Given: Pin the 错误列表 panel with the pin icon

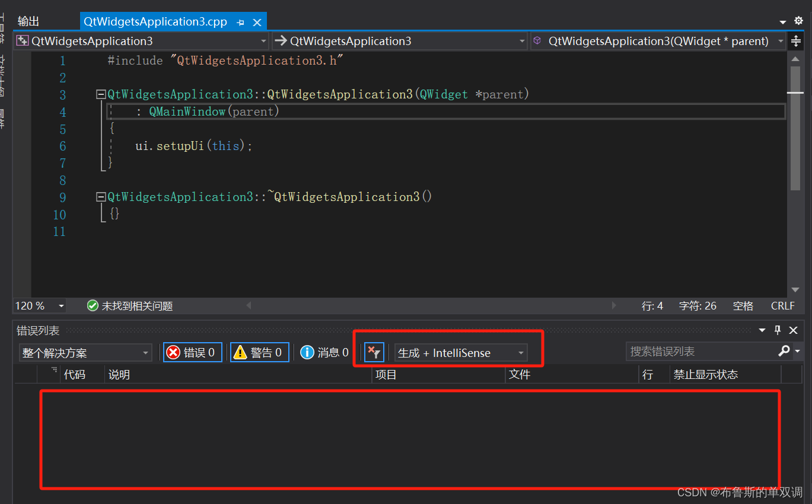Looking at the screenshot, I should click(x=778, y=330).
